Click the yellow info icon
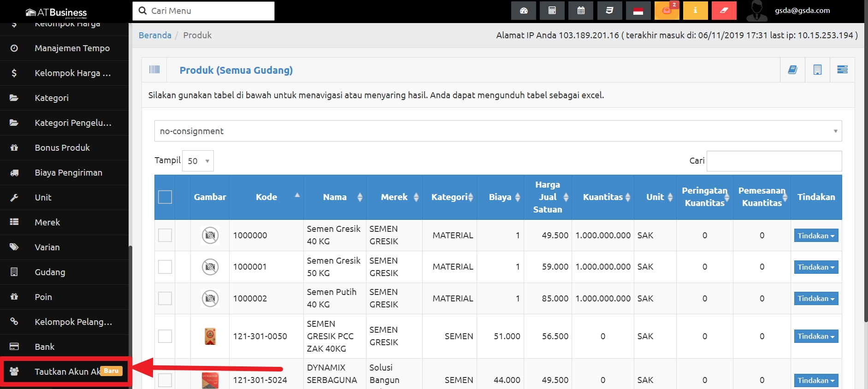The width and height of the screenshot is (868, 389). pyautogui.click(x=695, y=11)
